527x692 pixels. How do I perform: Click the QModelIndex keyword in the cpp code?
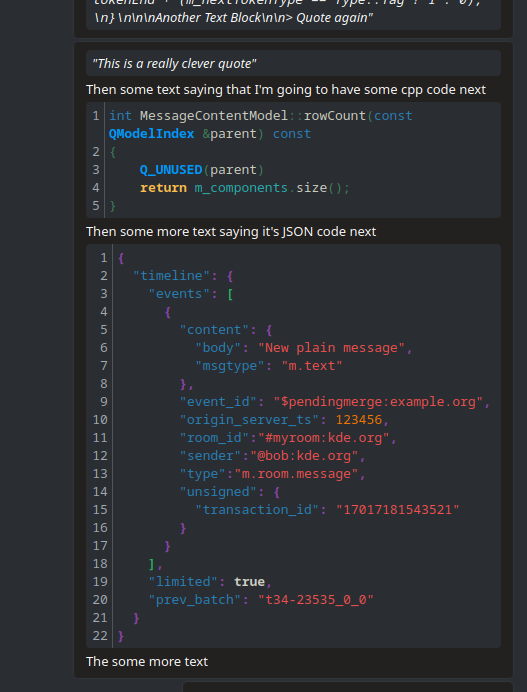[151, 134]
